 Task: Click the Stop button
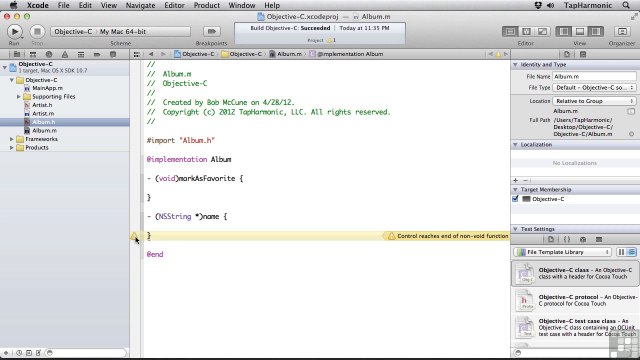pos(37,31)
